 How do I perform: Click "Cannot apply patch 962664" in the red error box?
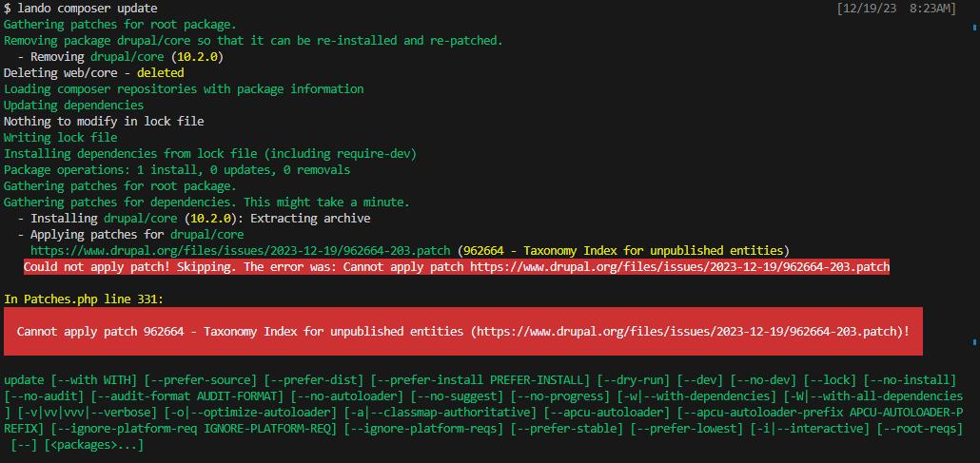click(100, 331)
